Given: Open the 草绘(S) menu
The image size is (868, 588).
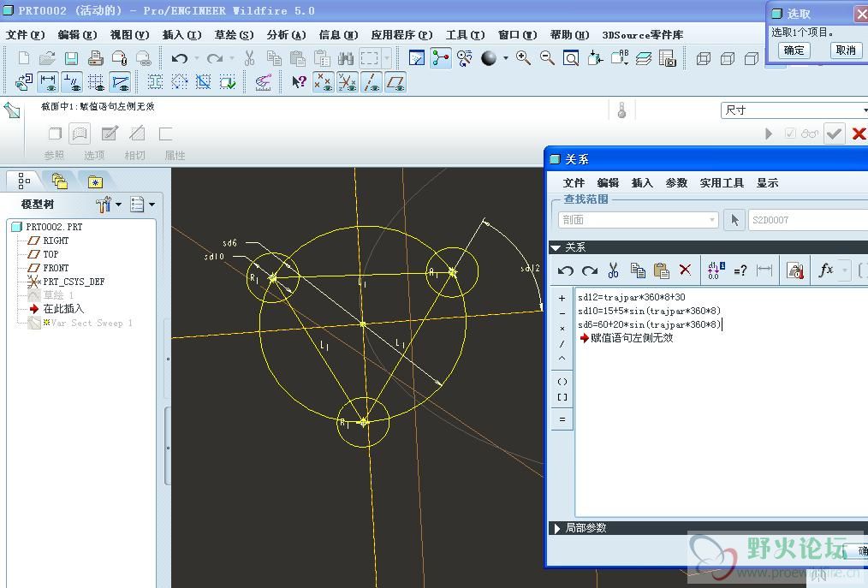Looking at the screenshot, I should click(234, 35).
